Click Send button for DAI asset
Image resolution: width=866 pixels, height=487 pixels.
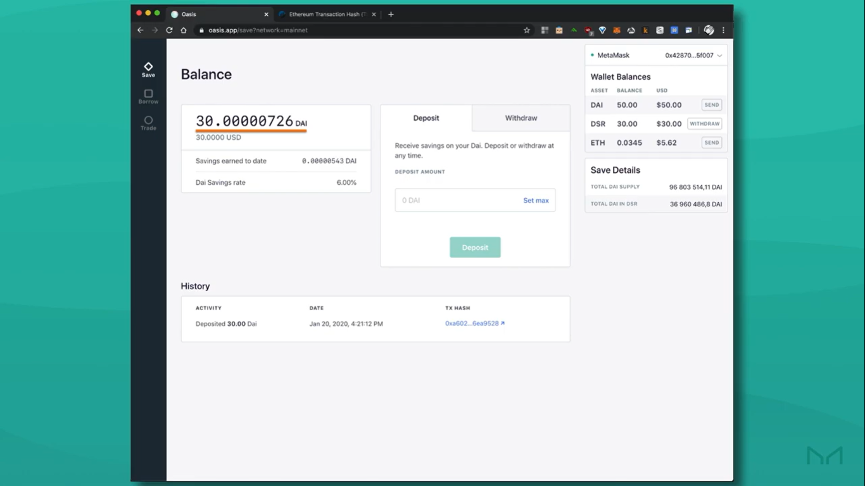pos(711,105)
